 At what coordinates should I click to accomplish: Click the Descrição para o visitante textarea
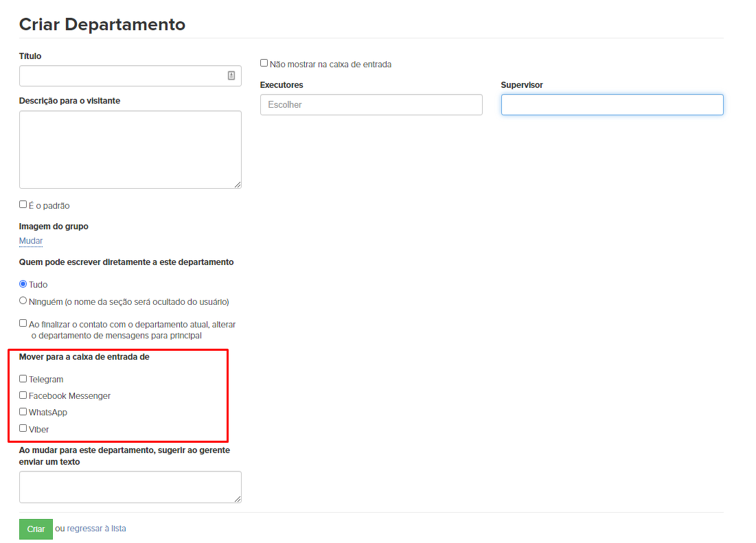click(130, 149)
